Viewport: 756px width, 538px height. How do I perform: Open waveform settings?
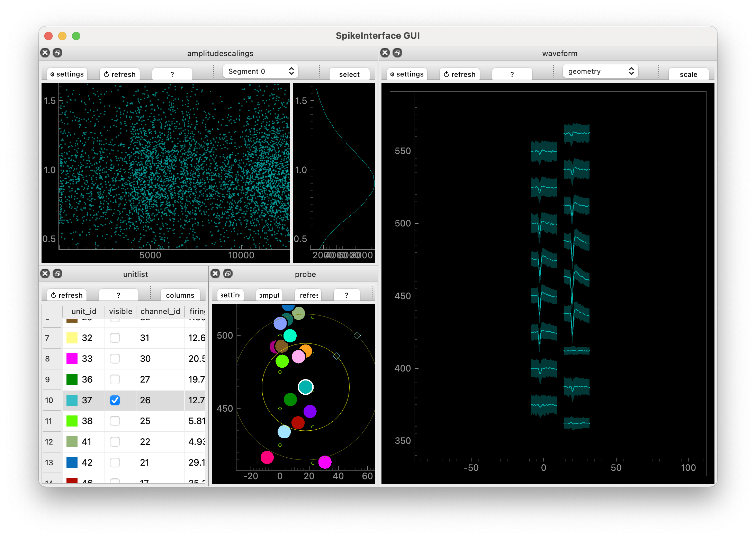coord(407,74)
